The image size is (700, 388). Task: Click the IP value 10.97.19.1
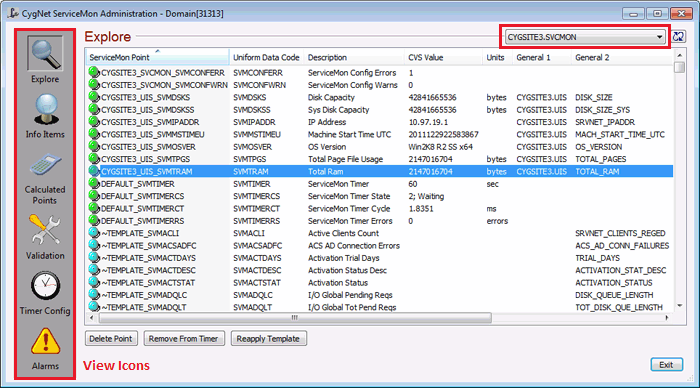coord(428,122)
